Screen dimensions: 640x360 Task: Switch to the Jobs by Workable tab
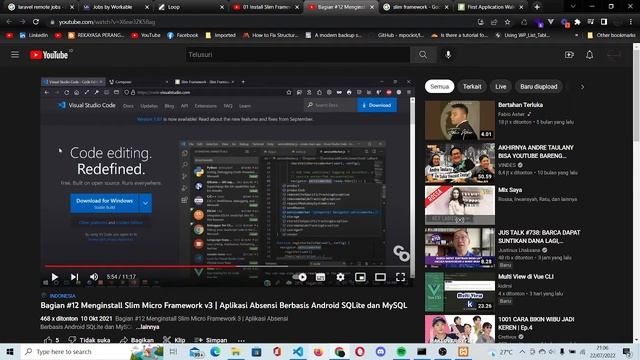(x=115, y=7)
